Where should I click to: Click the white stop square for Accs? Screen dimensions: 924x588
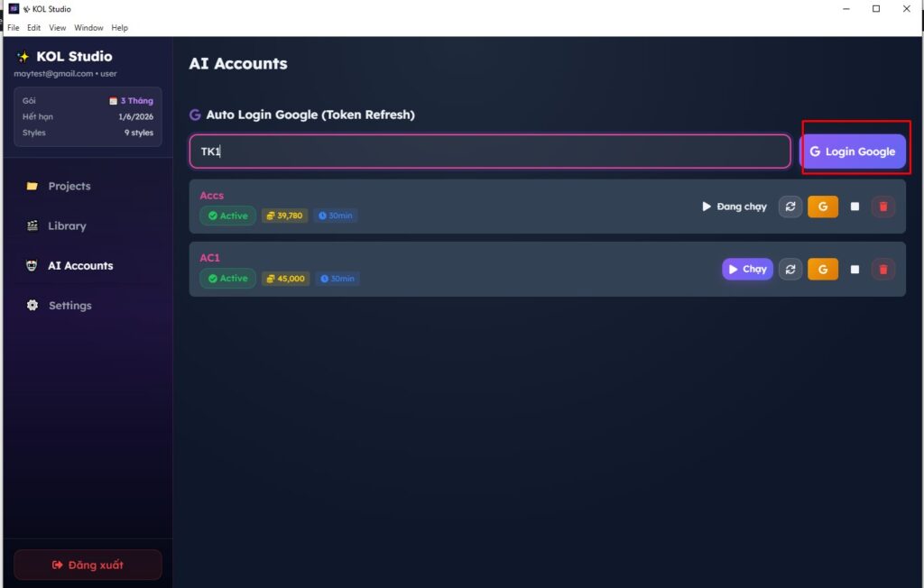click(x=855, y=207)
